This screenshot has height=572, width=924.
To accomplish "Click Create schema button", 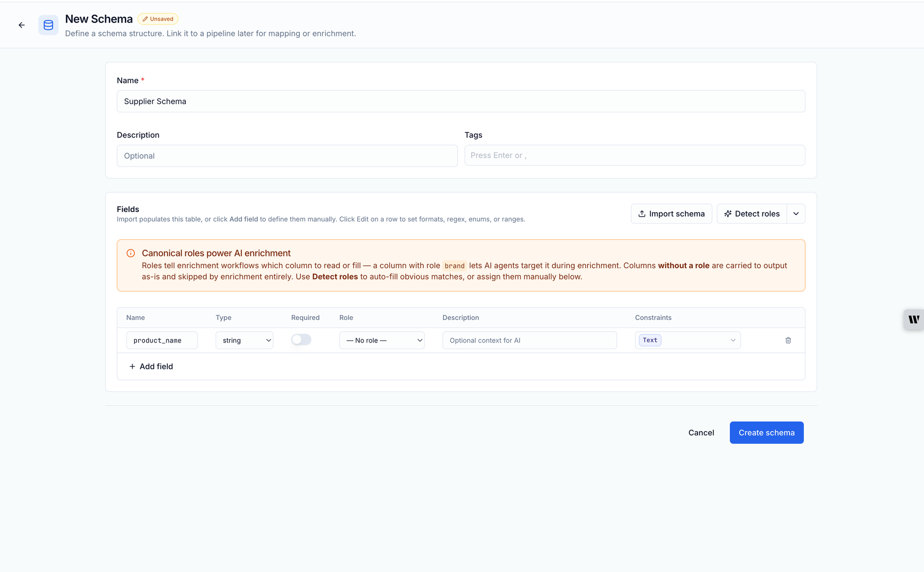I will click(x=766, y=433).
